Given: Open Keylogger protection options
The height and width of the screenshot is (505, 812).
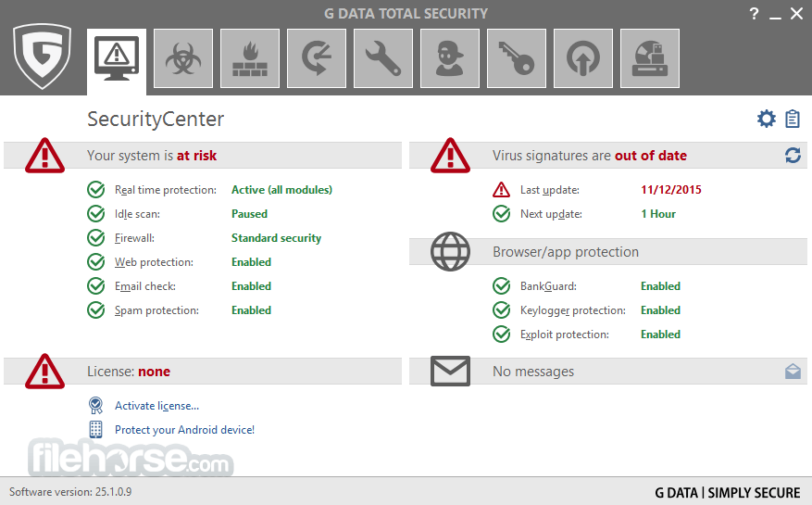Looking at the screenshot, I should point(573,310).
